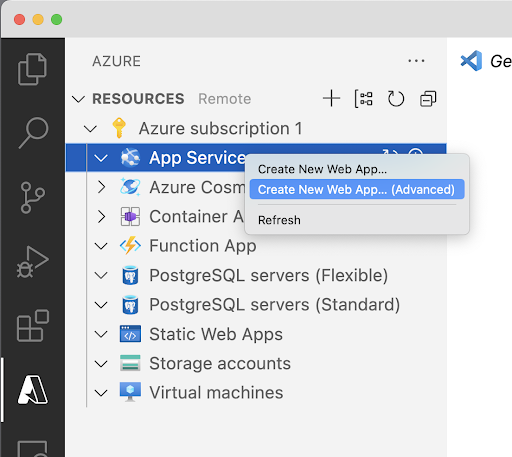512x457 pixels.
Task: Click the Create Resource plus icon
Action: pyautogui.click(x=331, y=98)
